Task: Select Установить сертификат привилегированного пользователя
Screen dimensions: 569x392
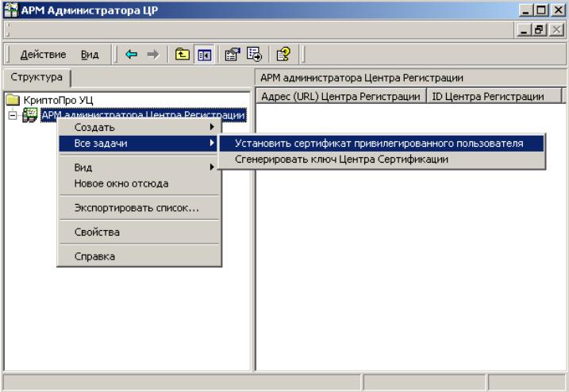Action: [x=382, y=143]
